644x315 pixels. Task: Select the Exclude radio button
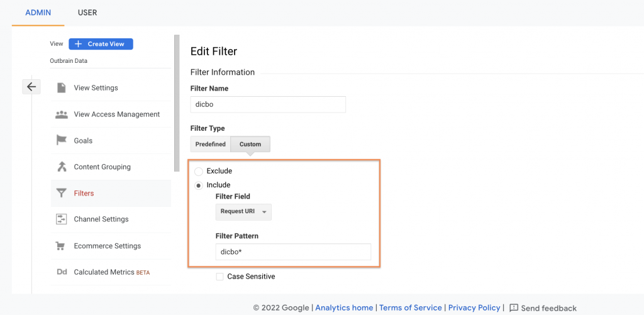coord(199,171)
